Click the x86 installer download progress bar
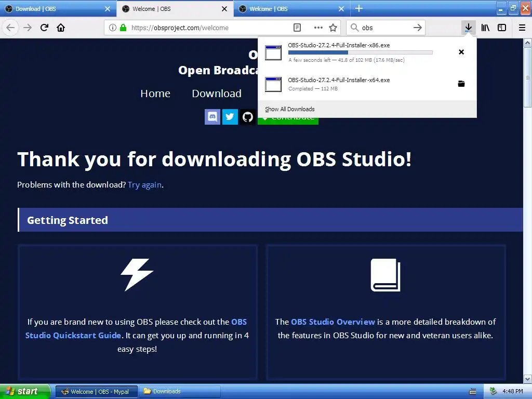 tap(361, 52)
